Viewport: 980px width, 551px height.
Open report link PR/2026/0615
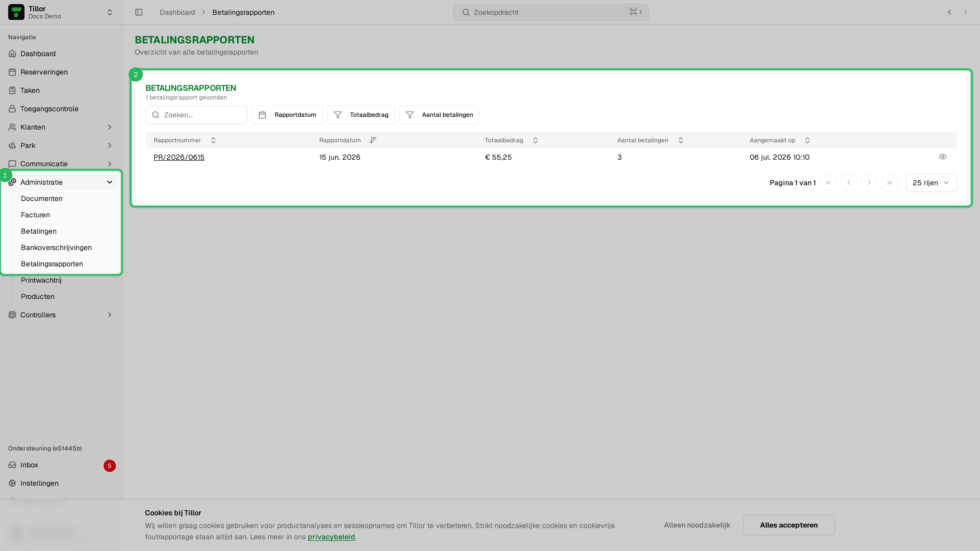click(179, 157)
